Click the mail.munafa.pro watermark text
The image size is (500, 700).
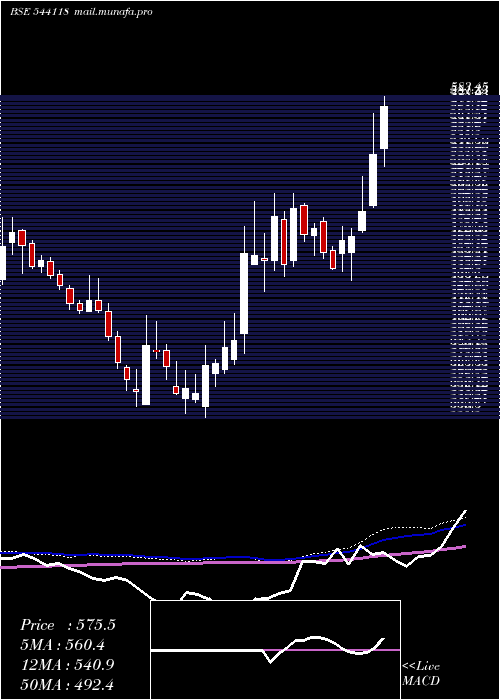(x=114, y=12)
